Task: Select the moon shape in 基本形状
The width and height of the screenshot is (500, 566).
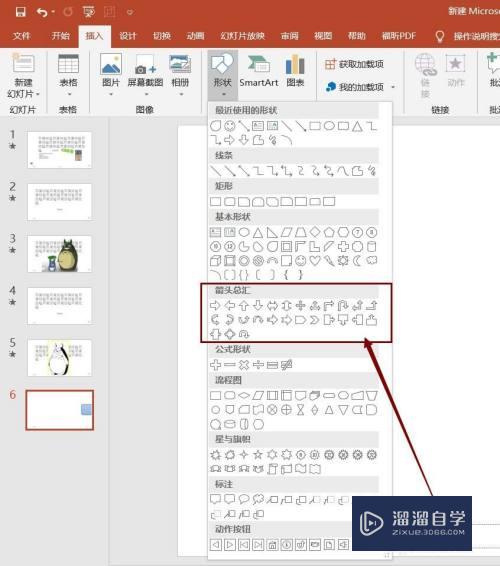Action: tap(357, 261)
